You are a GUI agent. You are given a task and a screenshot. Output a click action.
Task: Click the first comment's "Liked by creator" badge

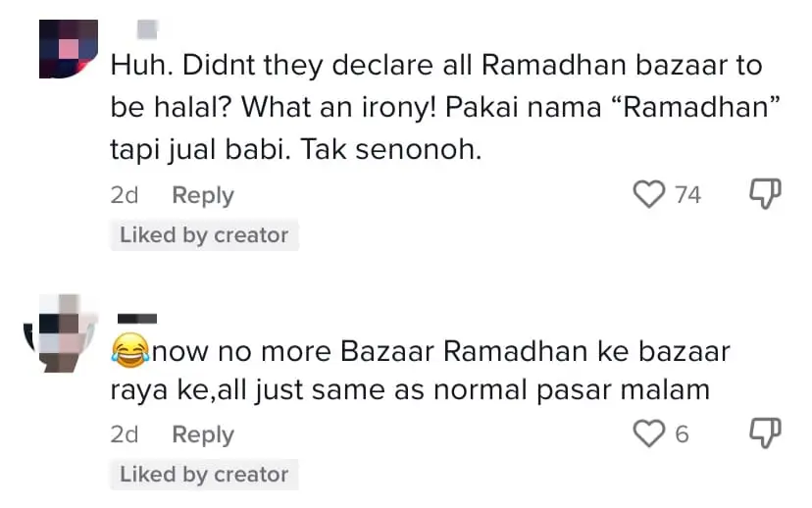coord(204,235)
